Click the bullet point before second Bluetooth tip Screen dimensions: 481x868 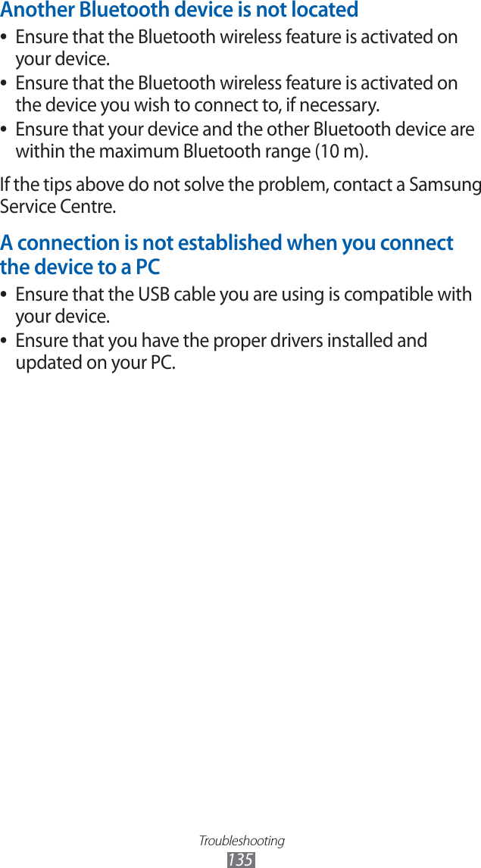pos(6,83)
